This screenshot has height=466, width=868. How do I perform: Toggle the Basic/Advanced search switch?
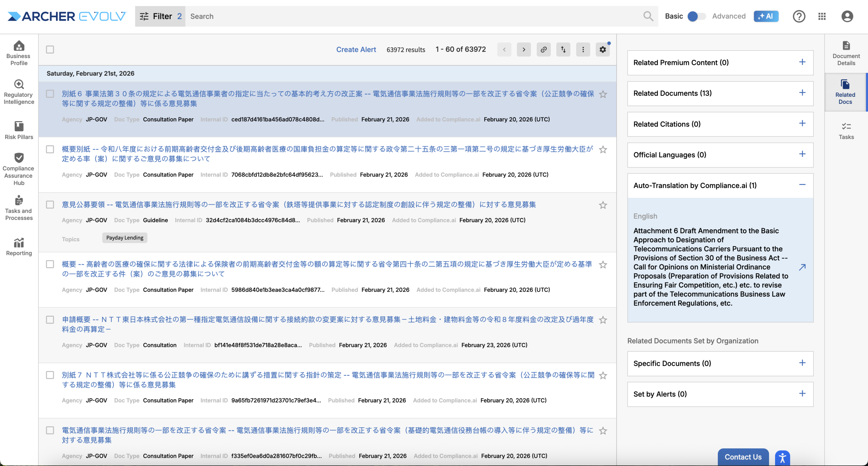[696, 16]
